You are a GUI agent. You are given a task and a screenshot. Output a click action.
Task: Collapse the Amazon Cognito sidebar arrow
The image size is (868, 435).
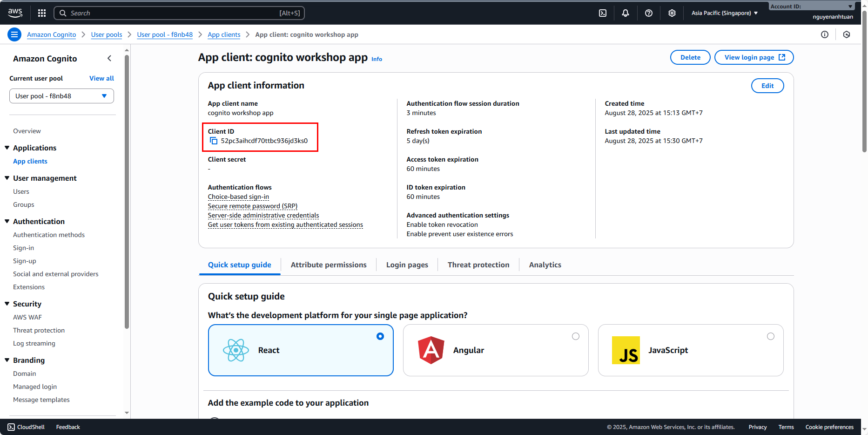109,58
